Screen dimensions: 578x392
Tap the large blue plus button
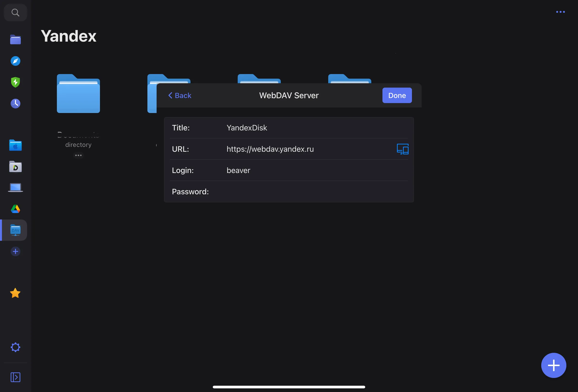554,365
